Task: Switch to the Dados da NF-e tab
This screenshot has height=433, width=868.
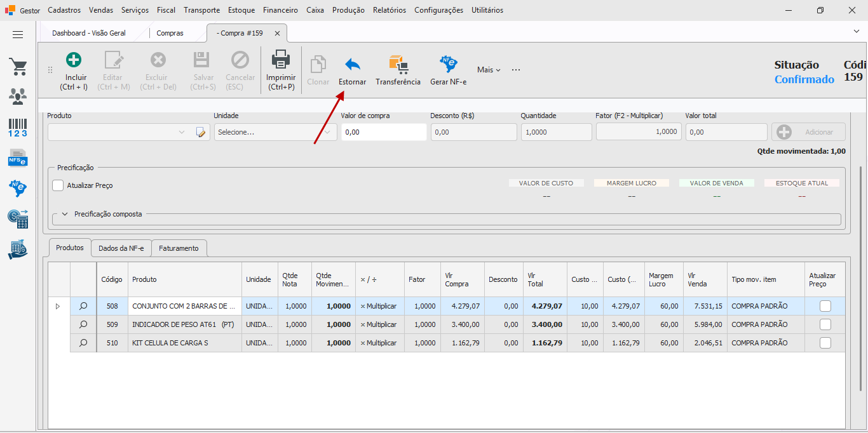Action: 121,248
